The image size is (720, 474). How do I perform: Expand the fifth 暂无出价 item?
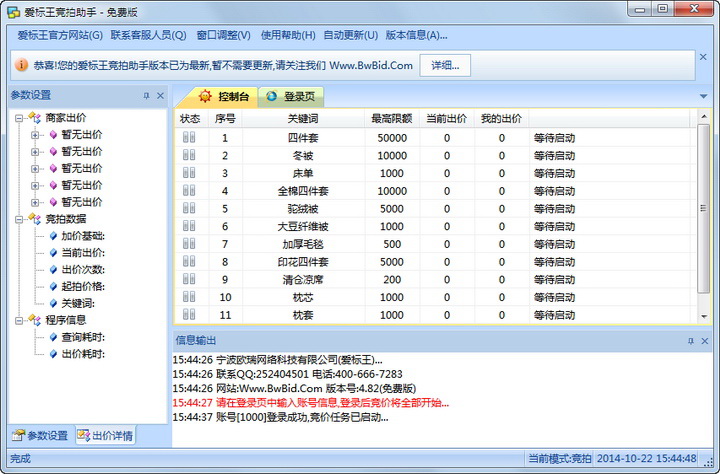[35, 203]
